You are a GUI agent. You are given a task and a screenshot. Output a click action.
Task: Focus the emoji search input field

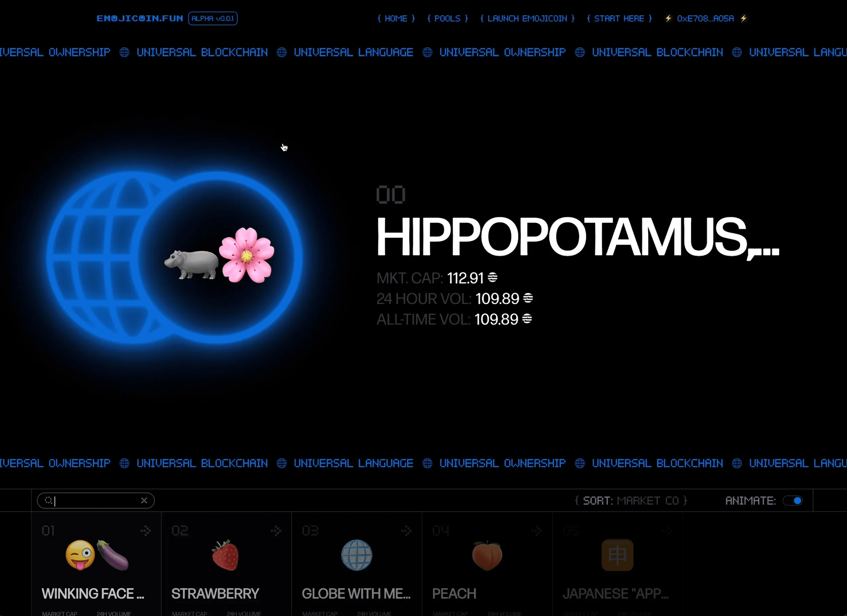pos(96,500)
